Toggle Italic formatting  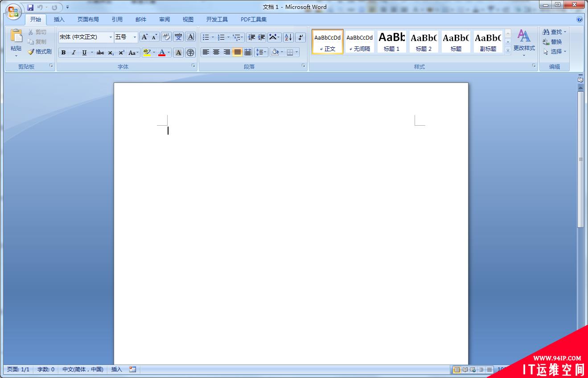click(x=74, y=53)
